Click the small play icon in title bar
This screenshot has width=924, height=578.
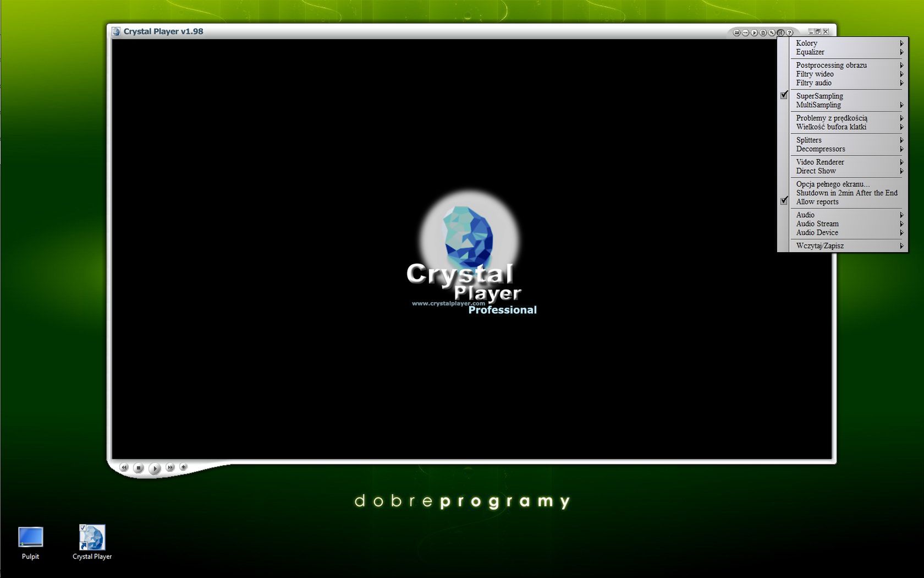coord(754,32)
